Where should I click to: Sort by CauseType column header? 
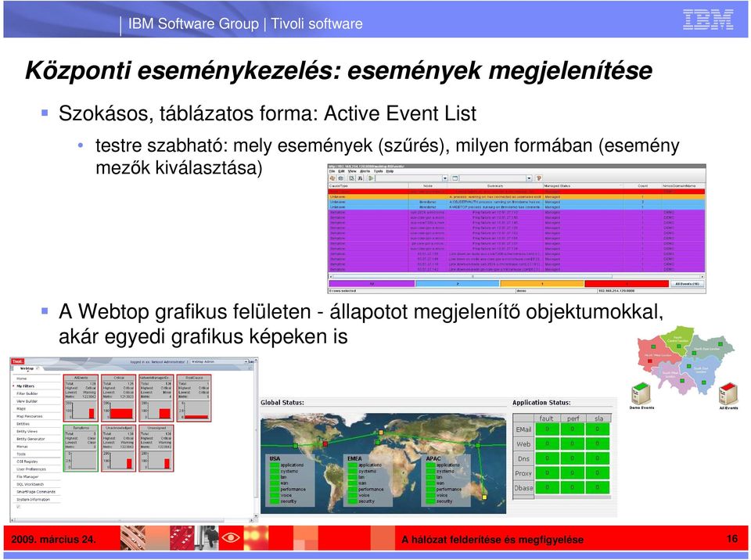pos(368,186)
